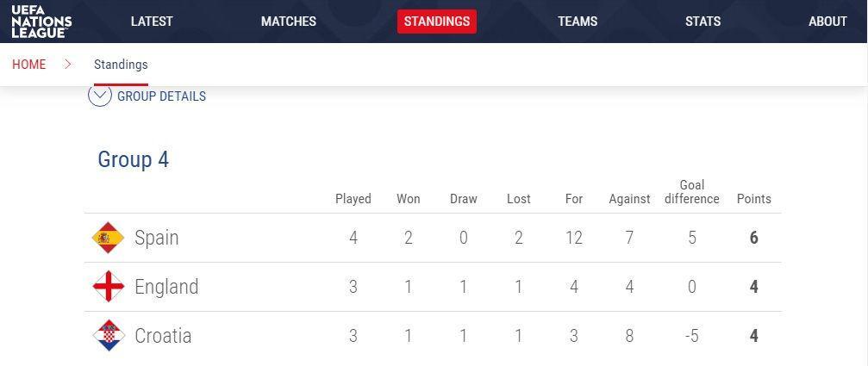Image resolution: width=868 pixels, height=366 pixels.
Task: Click the UEFA Nations League logo
Action: [x=41, y=22]
